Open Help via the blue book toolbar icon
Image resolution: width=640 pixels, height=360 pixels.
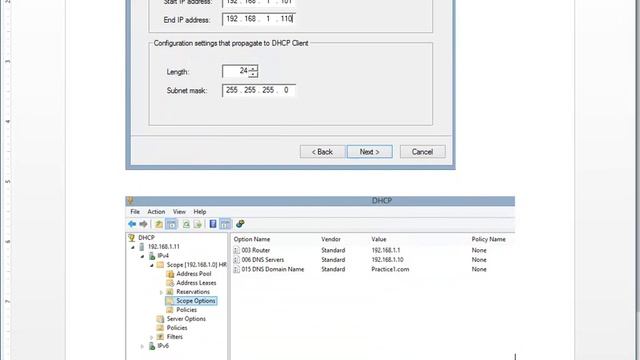213,224
